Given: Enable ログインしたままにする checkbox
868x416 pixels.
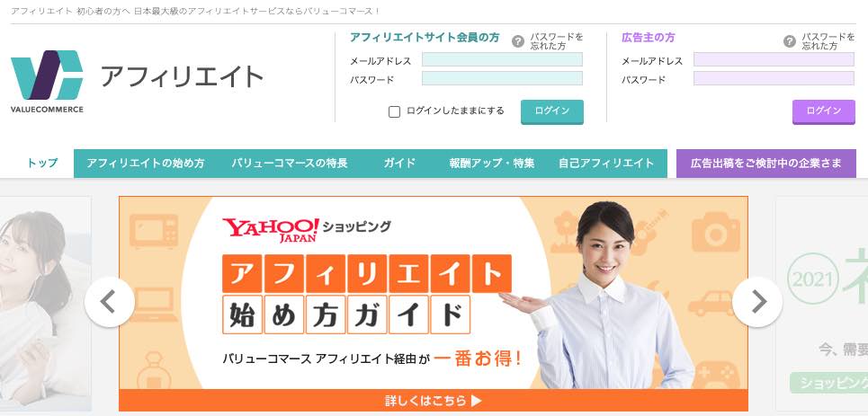Looking at the screenshot, I should click(x=394, y=111).
